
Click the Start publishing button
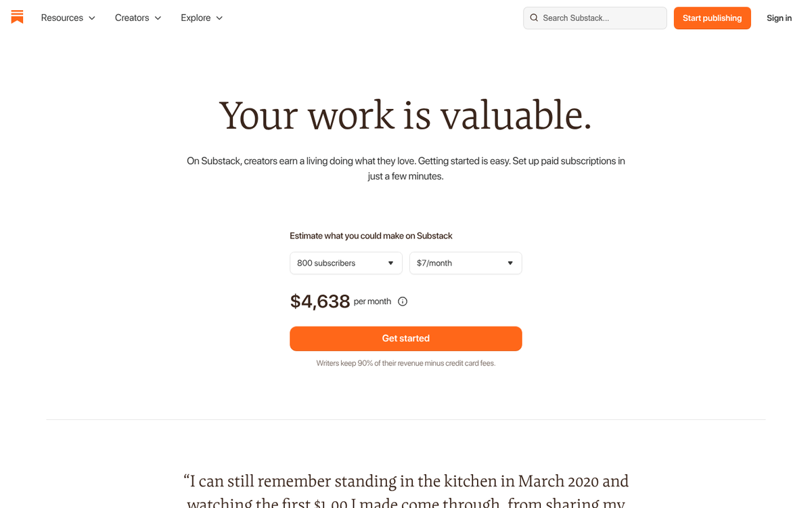tap(712, 18)
